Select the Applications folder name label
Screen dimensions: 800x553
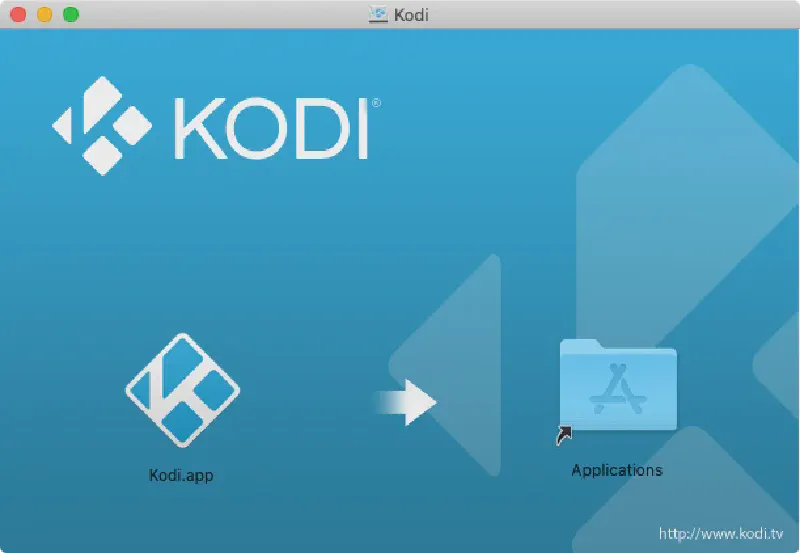coord(617,470)
